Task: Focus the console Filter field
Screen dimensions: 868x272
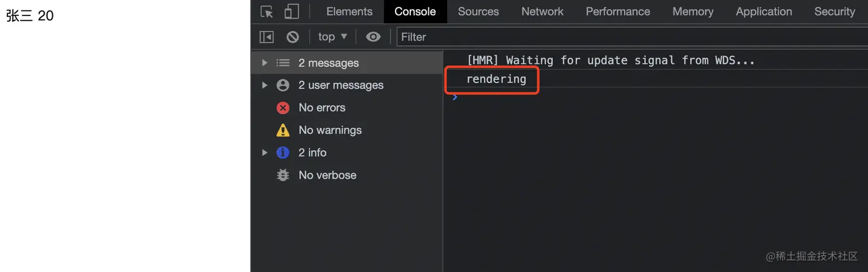Action: click(x=631, y=37)
